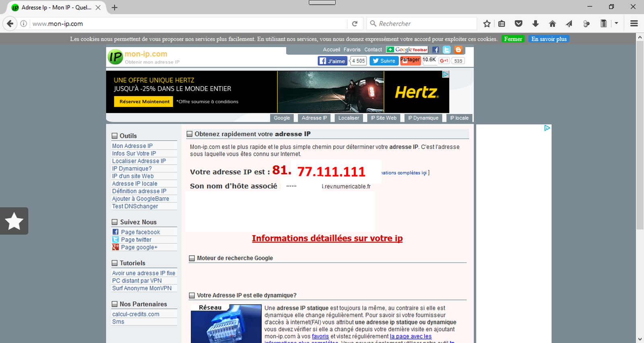Viewport: 644px width, 343px height.
Task: Click Informations détaillées sur votre ip link
Action: pyautogui.click(x=327, y=238)
